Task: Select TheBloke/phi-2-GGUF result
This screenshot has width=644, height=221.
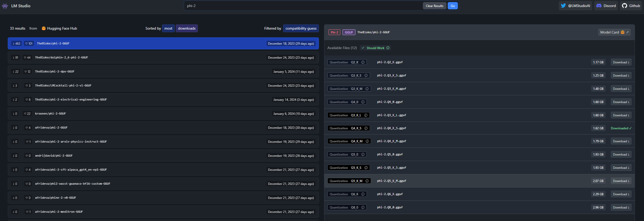Action: [163, 43]
